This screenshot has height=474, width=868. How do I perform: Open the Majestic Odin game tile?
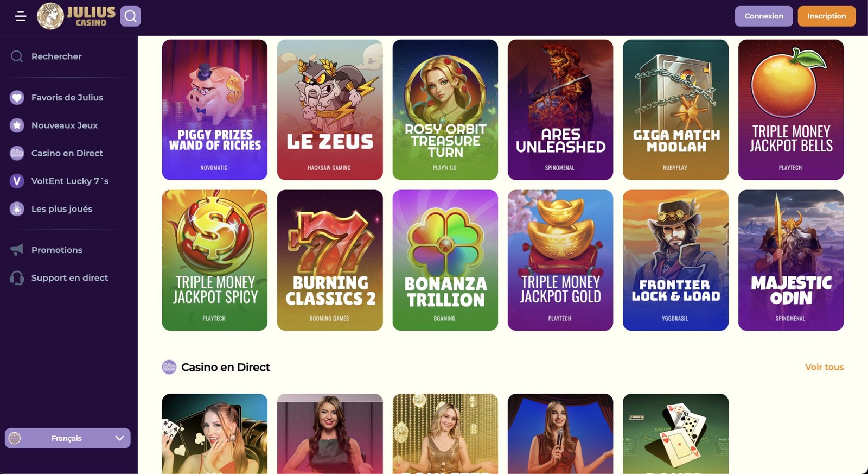tap(791, 260)
